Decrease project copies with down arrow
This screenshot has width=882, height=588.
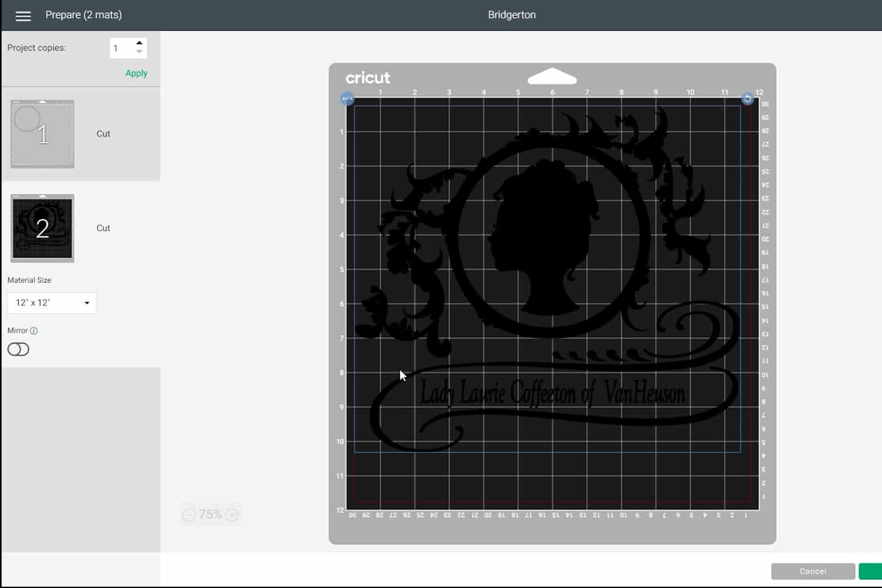click(x=139, y=52)
